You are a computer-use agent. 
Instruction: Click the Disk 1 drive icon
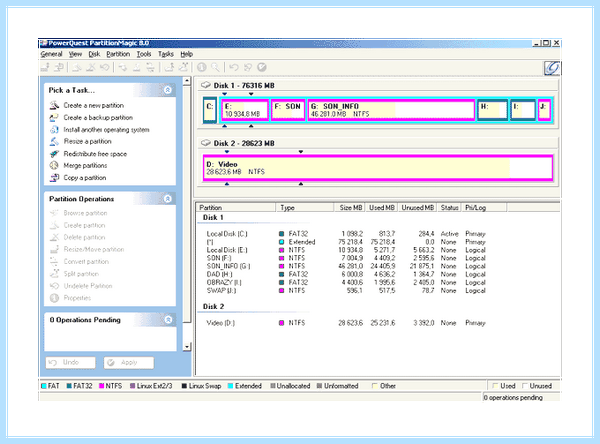[x=206, y=85]
